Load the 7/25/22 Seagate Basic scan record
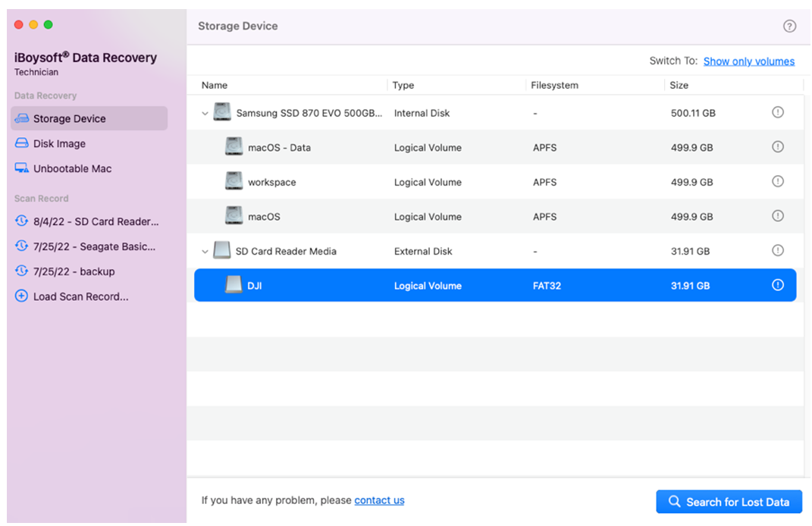This screenshot has width=812, height=526. pos(94,246)
